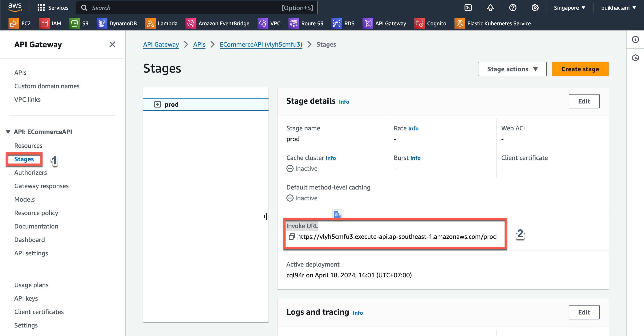Select Models in side navigation
This screenshot has height=336, width=644.
(x=24, y=199)
